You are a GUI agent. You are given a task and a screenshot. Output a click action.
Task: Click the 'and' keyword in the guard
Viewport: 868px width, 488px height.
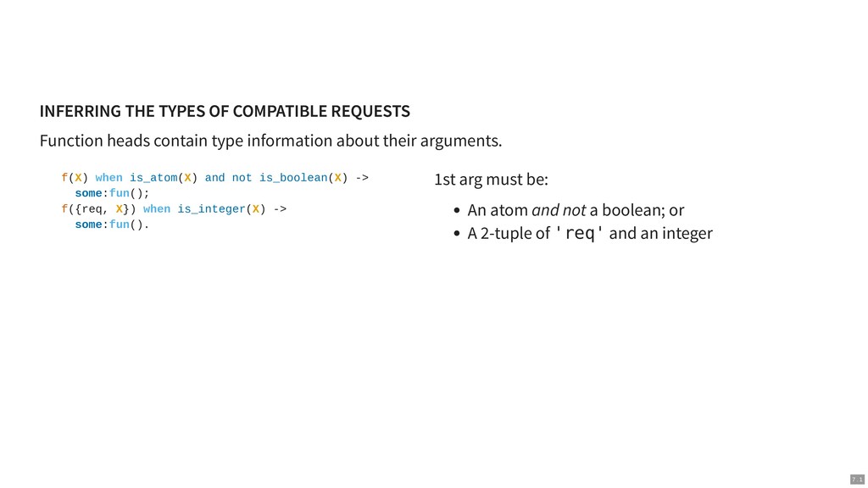click(x=214, y=178)
